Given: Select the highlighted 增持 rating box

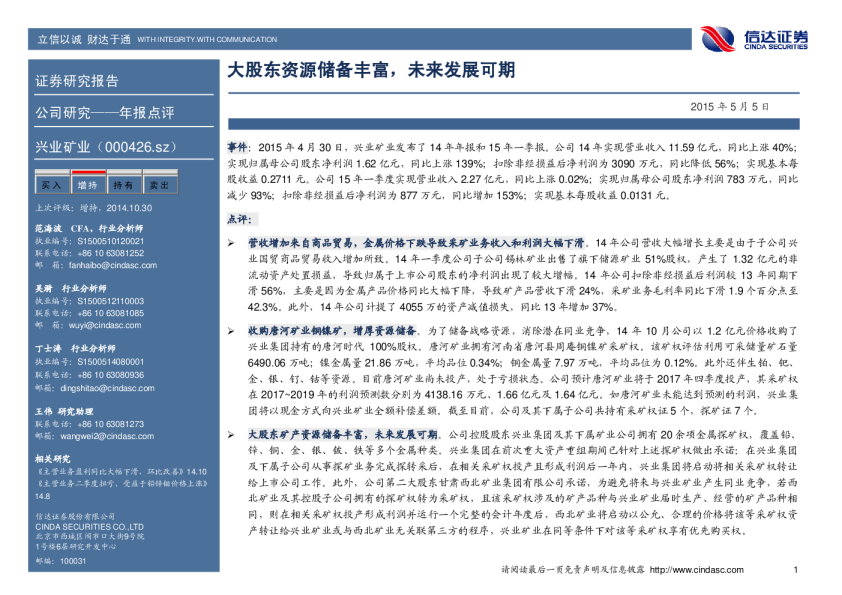Looking at the screenshot, I should click(x=87, y=185).
